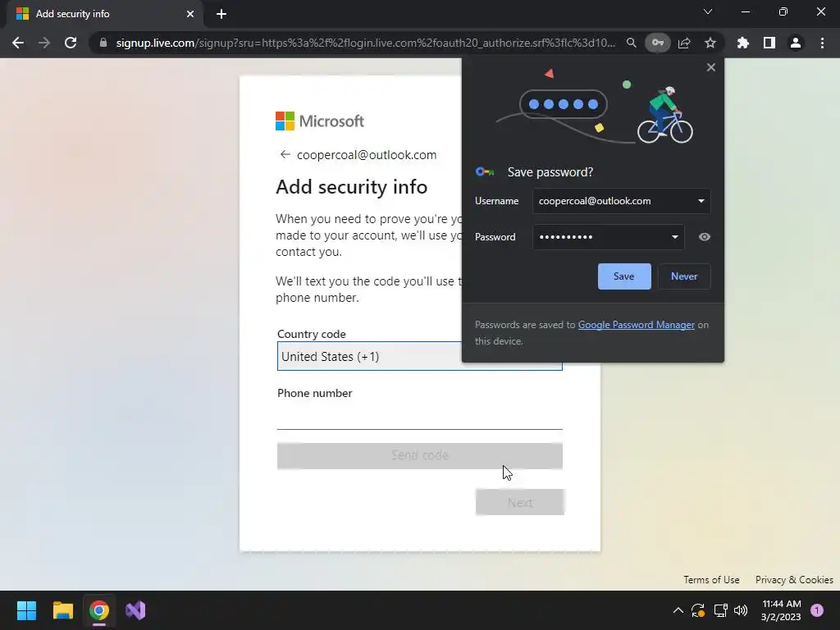This screenshot has width=840, height=630.
Task: Save the password
Action: (x=624, y=276)
